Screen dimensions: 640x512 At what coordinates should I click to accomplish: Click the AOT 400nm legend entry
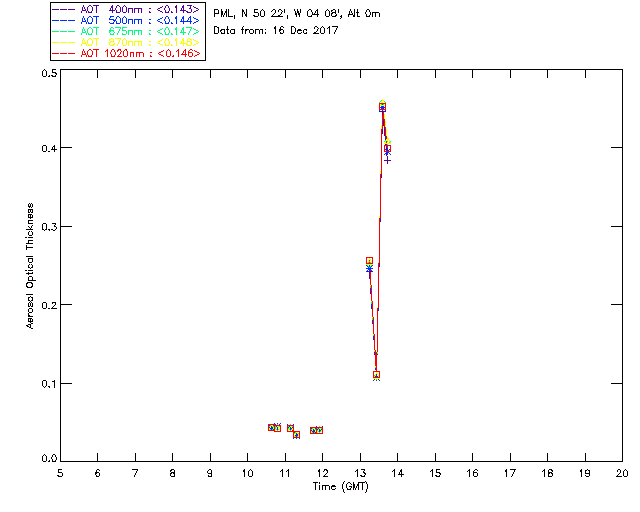pyautogui.click(x=127, y=9)
